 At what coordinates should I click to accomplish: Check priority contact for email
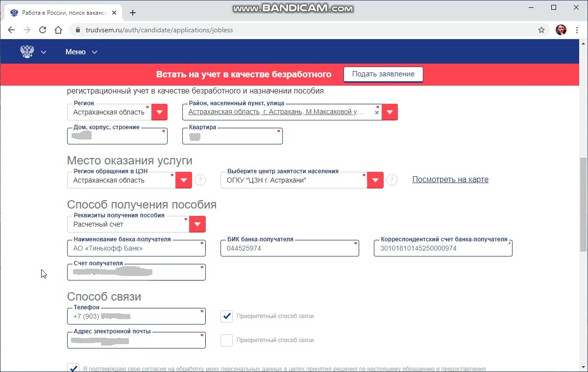point(226,340)
